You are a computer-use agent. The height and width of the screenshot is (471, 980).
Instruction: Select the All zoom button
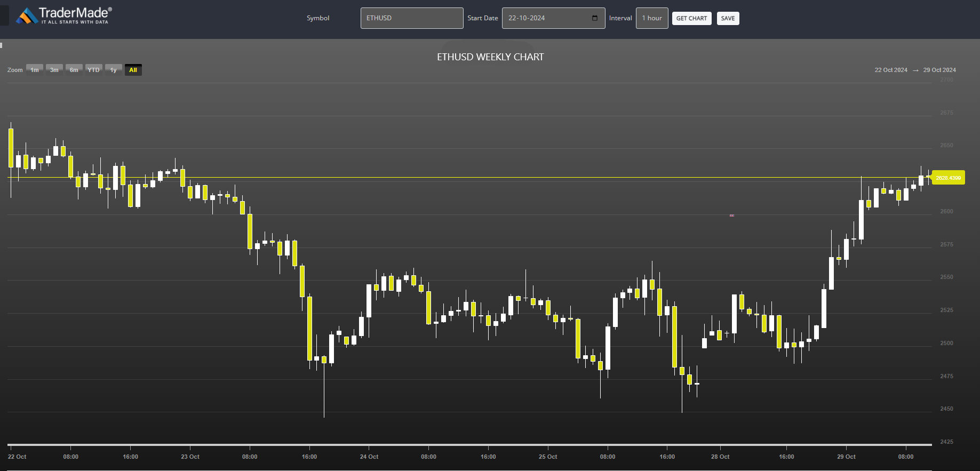point(133,70)
